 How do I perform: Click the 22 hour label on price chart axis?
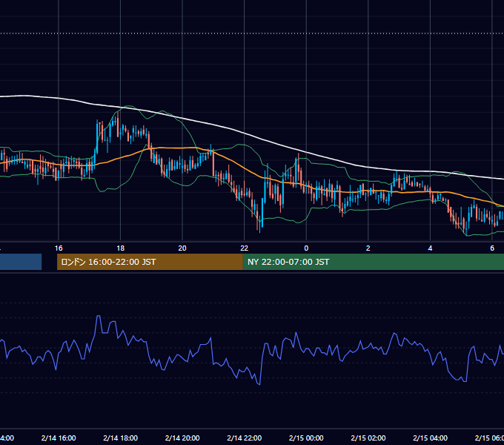point(245,248)
